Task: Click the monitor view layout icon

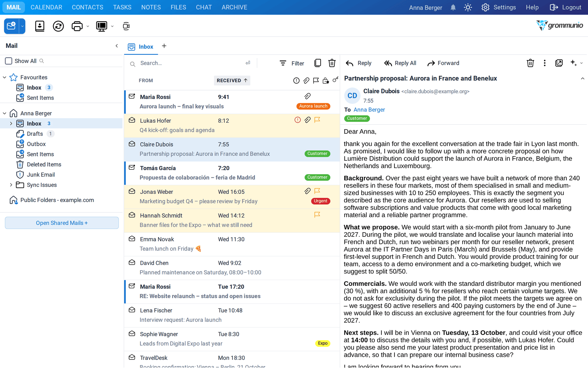Action: [102, 26]
